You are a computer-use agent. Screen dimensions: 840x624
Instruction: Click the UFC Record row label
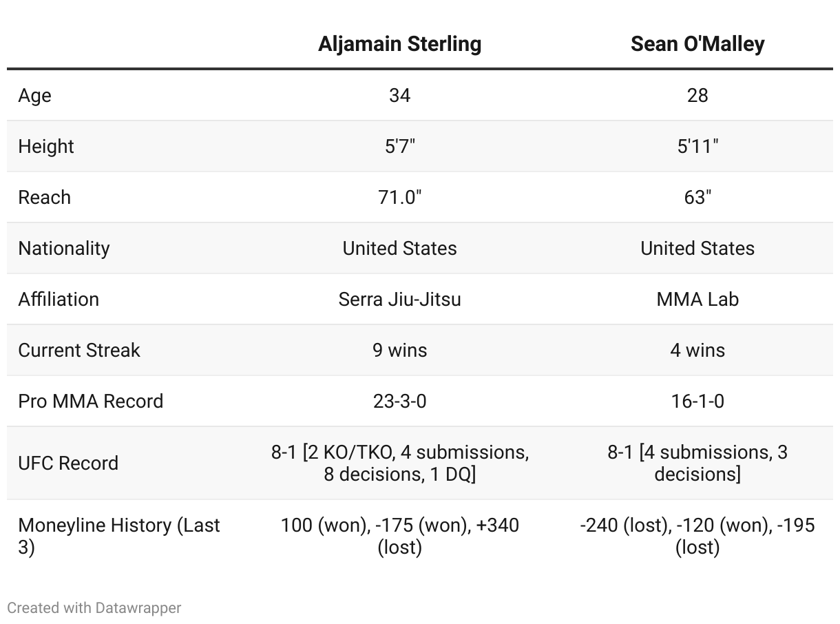68,463
